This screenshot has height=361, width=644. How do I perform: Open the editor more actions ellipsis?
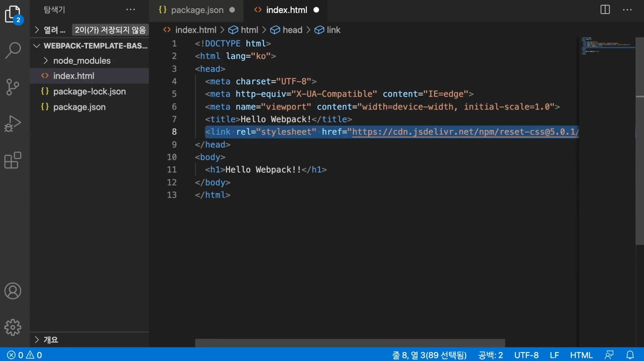[627, 10]
